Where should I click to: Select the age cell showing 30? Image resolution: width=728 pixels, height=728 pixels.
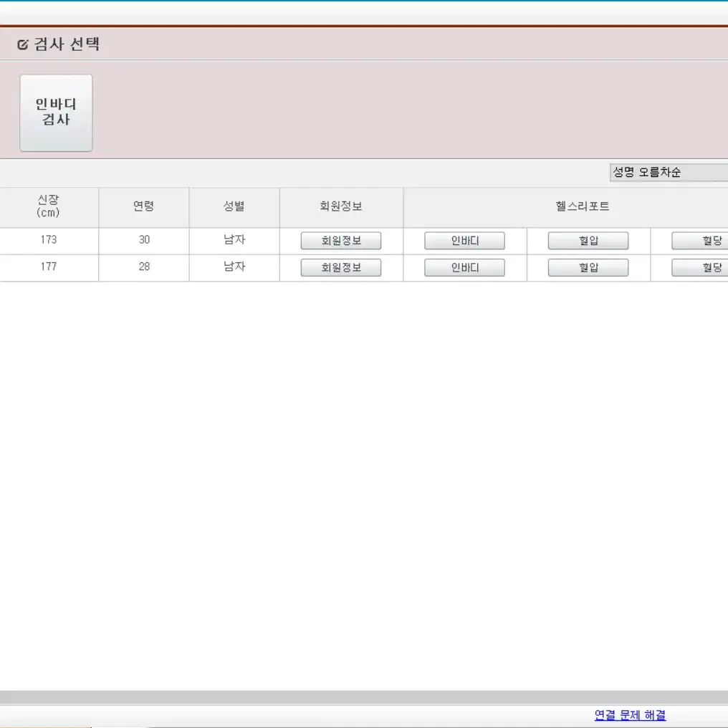(144, 241)
